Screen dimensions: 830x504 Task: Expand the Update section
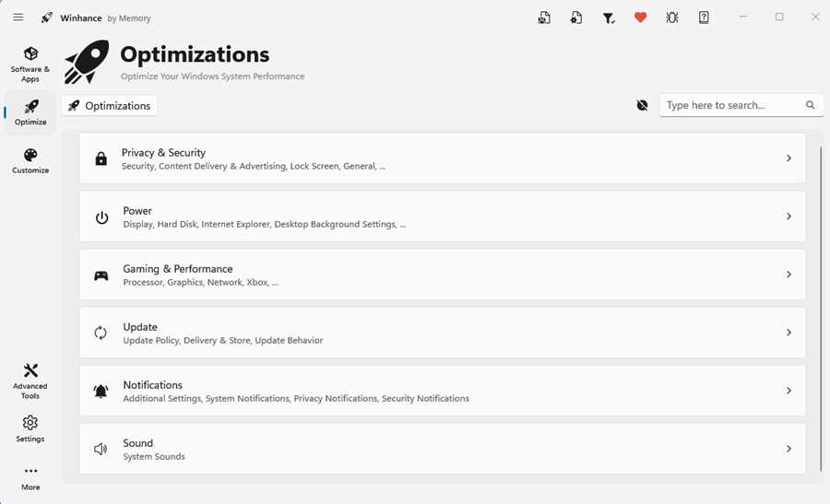coord(788,333)
